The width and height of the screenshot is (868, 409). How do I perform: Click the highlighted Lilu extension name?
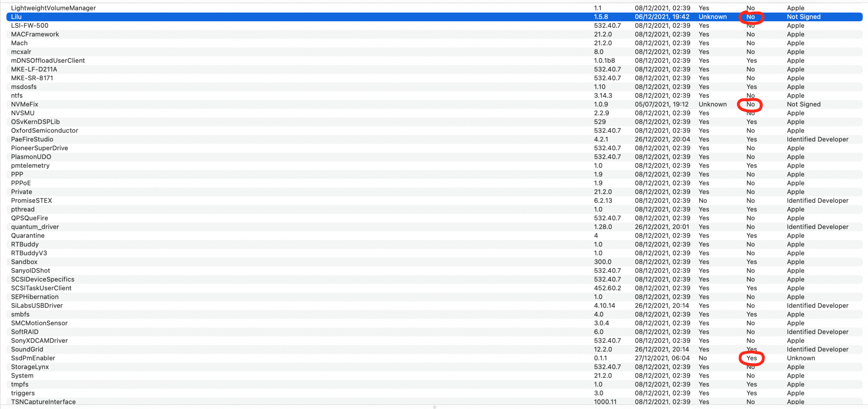[x=16, y=16]
